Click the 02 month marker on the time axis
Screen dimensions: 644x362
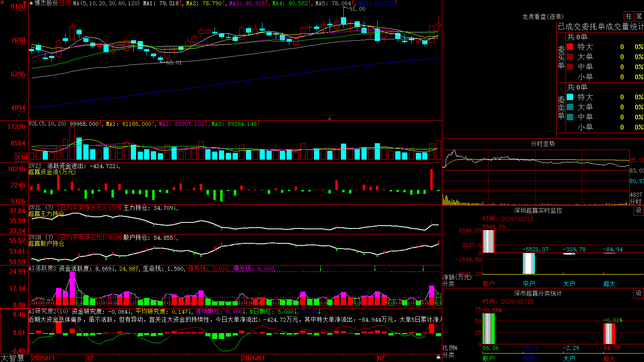click(x=381, y=358)
